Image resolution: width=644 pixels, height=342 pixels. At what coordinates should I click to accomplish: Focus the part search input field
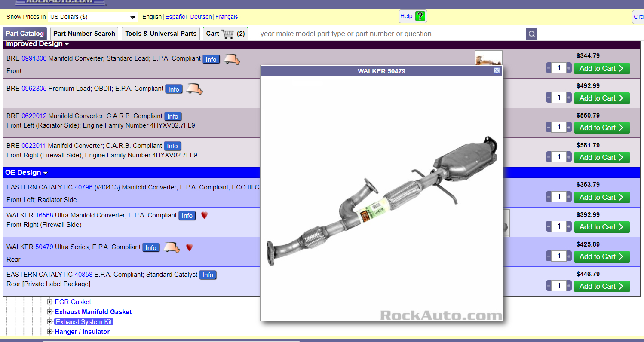point(392,34)
